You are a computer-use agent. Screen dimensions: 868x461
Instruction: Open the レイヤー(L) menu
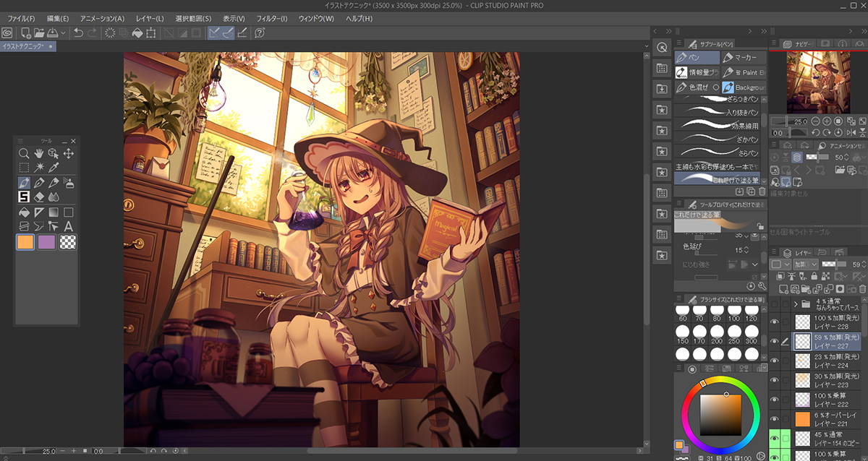pyautogui.click(x=150, y=18)
